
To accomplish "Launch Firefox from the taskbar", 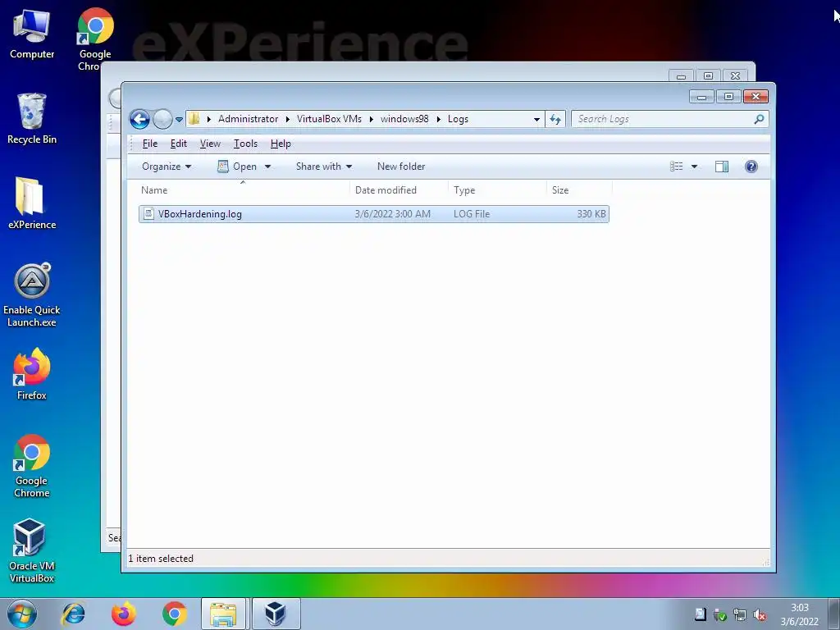I will (124, 614).
